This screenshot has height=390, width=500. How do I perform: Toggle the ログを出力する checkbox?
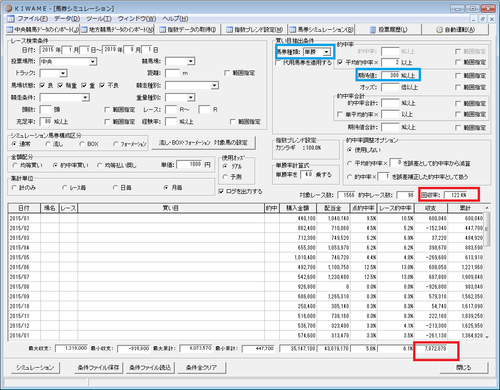(221, 191)
